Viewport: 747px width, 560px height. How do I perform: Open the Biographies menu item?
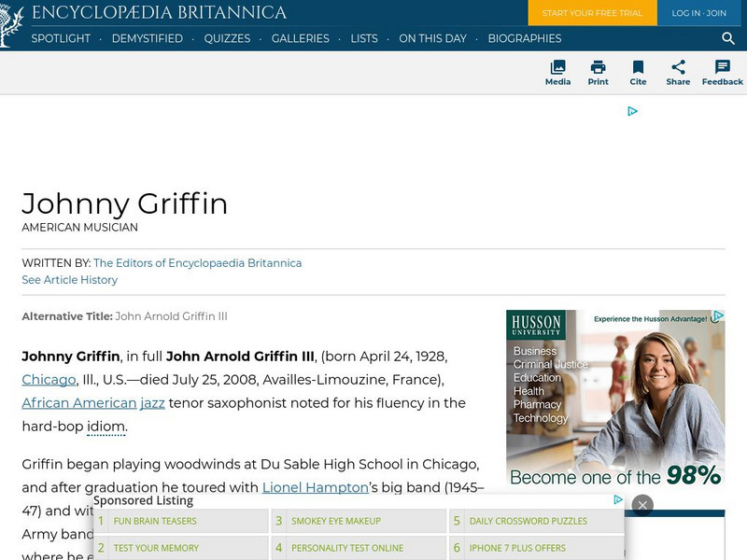(524, 38)
